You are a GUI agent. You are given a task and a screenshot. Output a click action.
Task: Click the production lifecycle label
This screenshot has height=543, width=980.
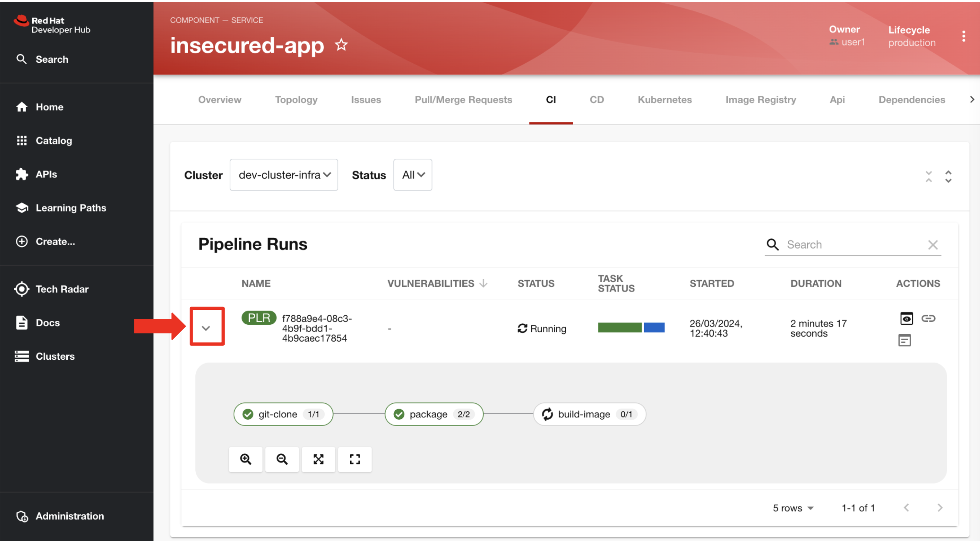tap(912, 43)
